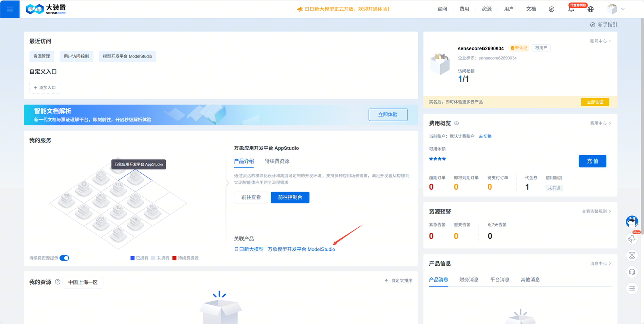The image size is (644, 324).
Task: Click the blue 已拥有 legend swatch
Action: pos(132,258)
